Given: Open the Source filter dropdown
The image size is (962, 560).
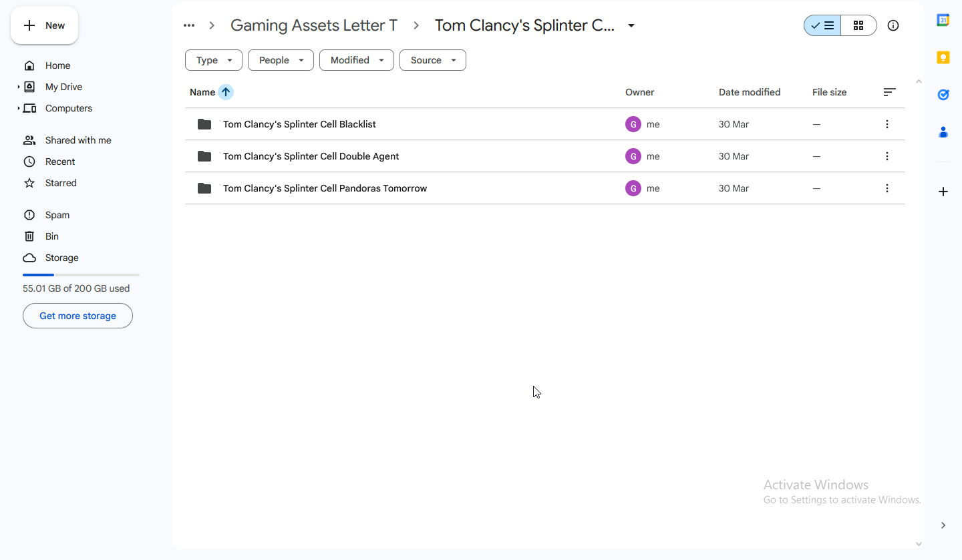Looking at the screenshot, I should [x=433, y=60].
